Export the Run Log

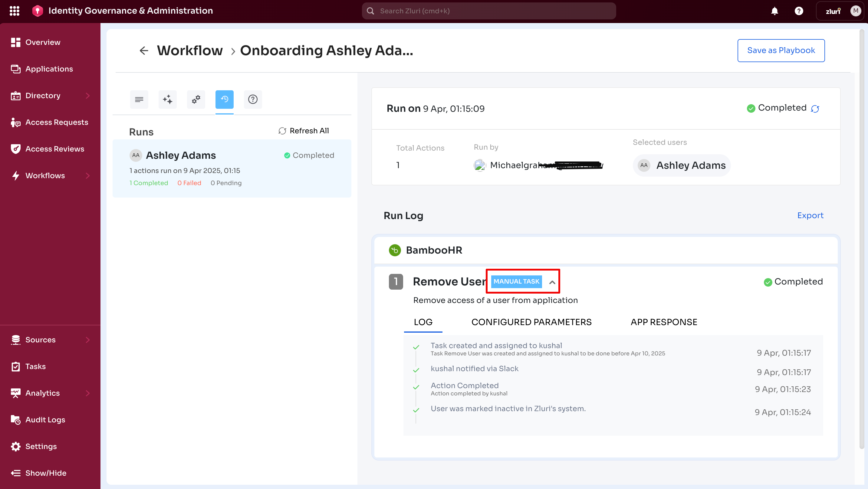[x=810, y=215]
